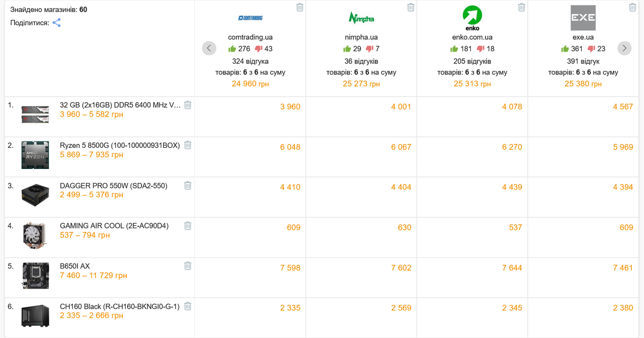Click the share icon next to Поділитися
644x338 pixels.
[x=56, y=23]
